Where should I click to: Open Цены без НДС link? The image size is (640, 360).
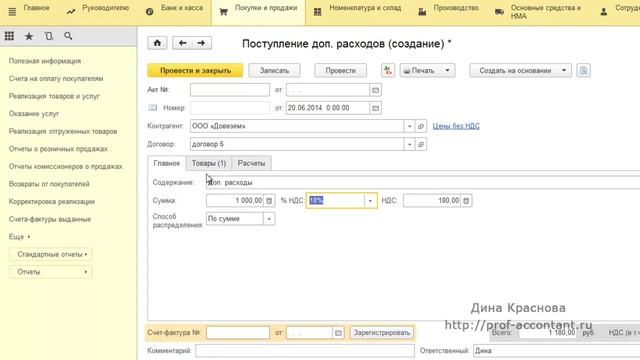[x=456, y=126]
